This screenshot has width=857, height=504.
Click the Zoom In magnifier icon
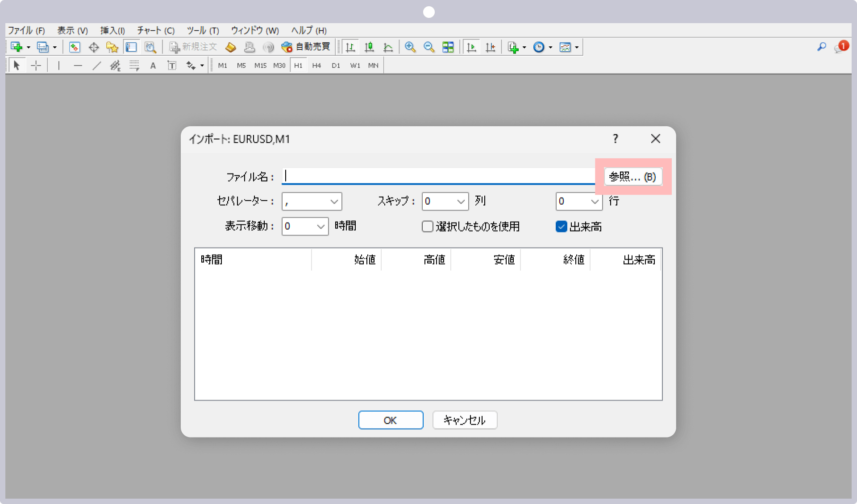point(410,47)
